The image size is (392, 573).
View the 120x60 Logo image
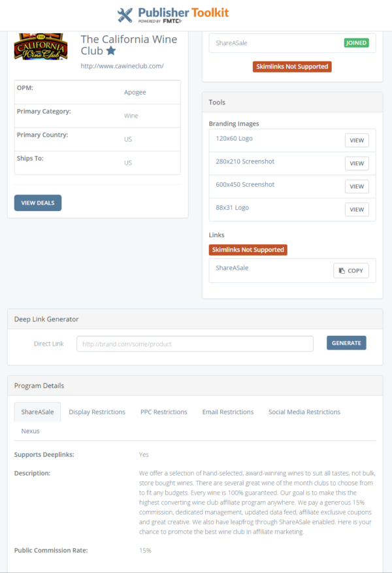(x=357, y=140)
